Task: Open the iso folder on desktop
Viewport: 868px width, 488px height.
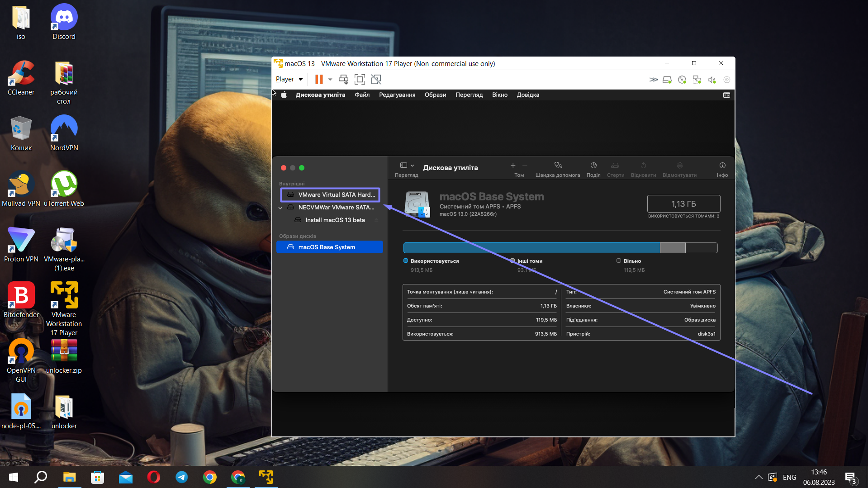Action: (x=21, y=23)
